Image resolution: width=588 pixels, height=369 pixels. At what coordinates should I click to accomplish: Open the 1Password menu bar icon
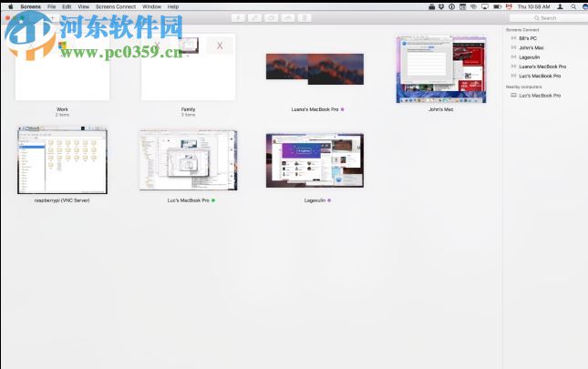point(451,6)
